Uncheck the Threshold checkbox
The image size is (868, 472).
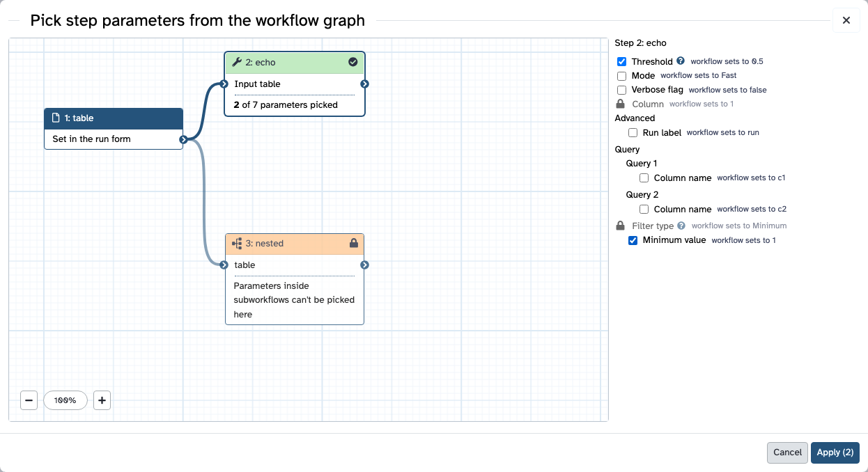tap(622, 62)
